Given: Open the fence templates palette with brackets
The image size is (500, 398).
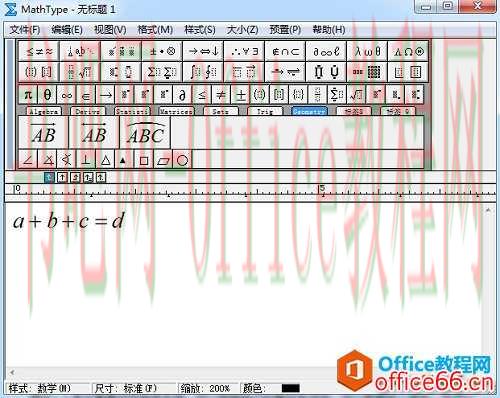Looking at the screenshot, I should pyautogui.click(x=39, y=72).
